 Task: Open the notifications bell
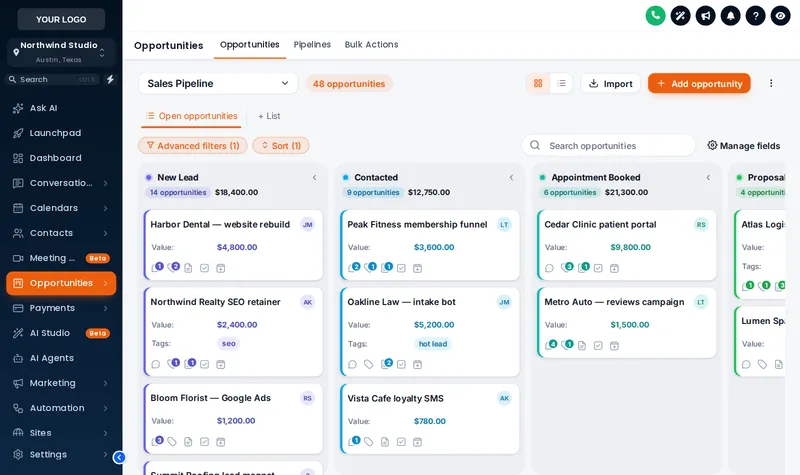tap(730, 16)
